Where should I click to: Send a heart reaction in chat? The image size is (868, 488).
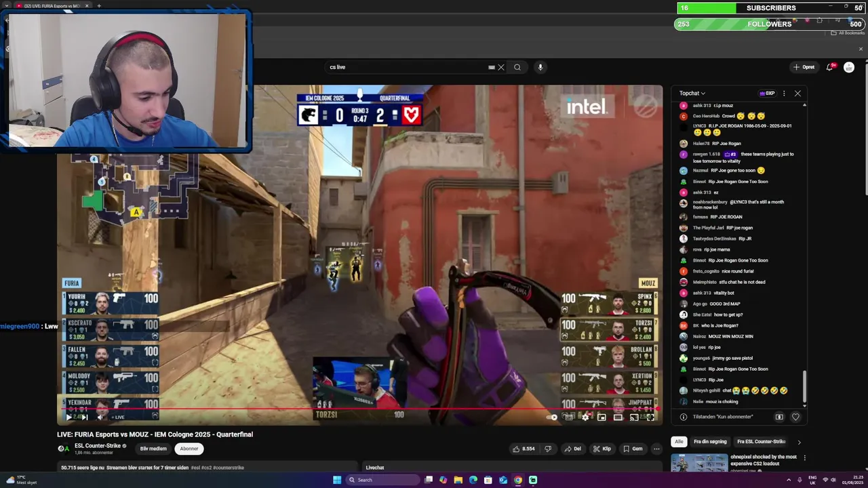pyautogui.click(x=795, y=417)
